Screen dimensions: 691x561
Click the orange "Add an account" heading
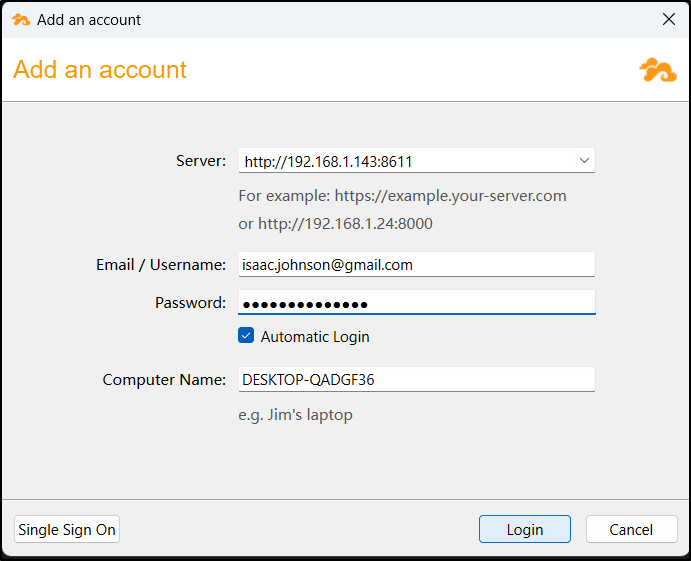pyautogui.click(x=100, y=70)
